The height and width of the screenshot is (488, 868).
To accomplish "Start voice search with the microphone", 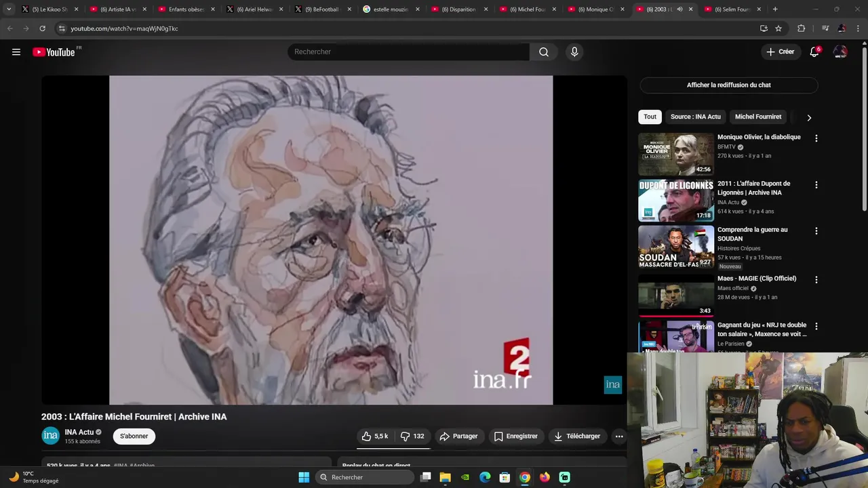I will pyautogui.click(x=574, y=52).
